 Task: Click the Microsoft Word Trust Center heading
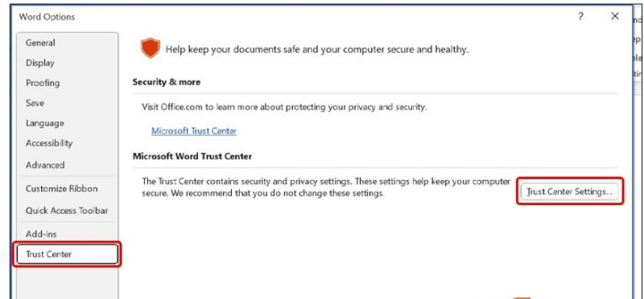(x=192, y=156)
